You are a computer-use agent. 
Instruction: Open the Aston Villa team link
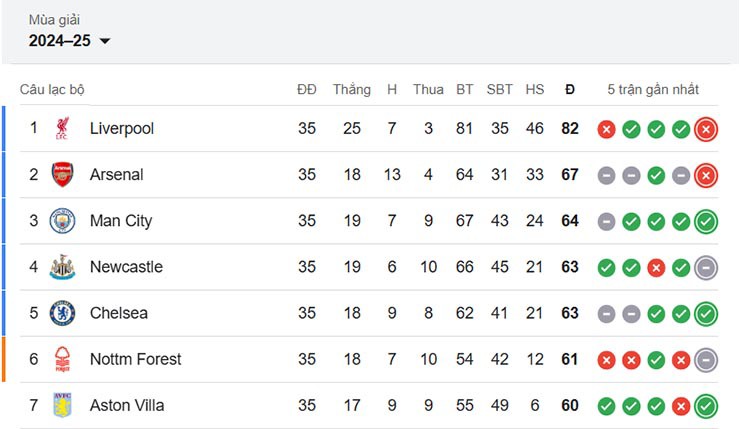point(127,405)
